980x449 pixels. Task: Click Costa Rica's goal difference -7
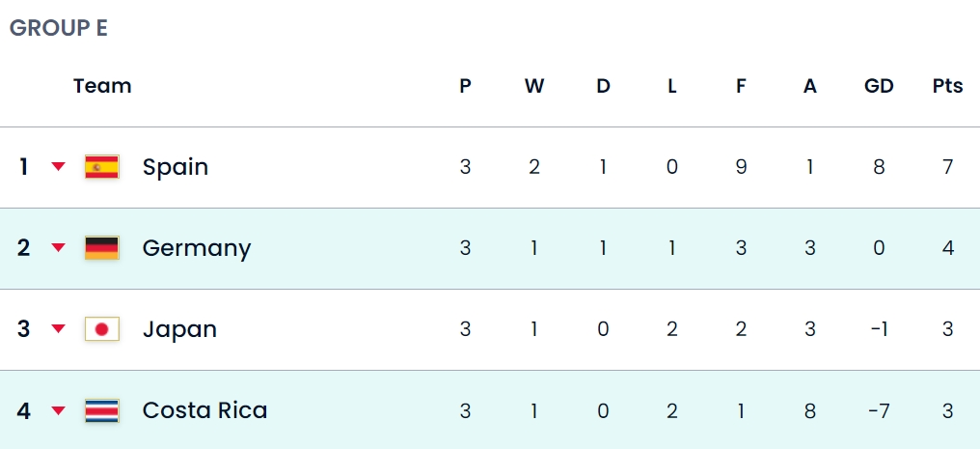pos(879,411)
